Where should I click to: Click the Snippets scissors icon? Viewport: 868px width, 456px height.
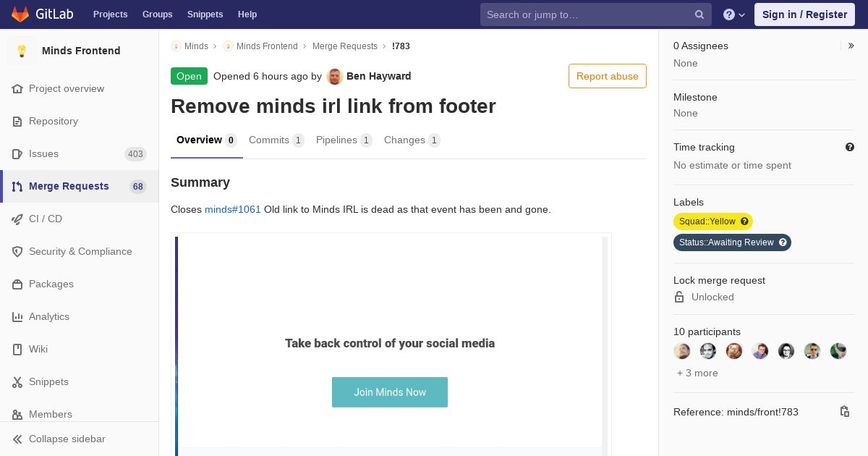point(17,382)
